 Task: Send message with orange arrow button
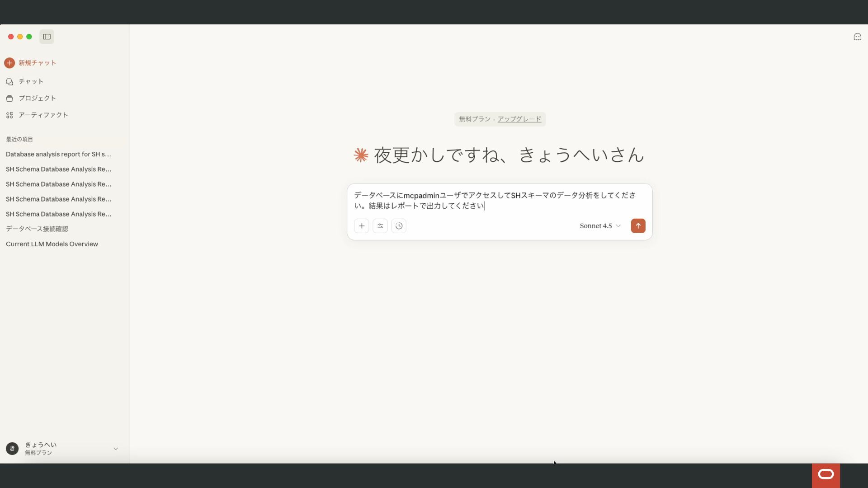638,226
